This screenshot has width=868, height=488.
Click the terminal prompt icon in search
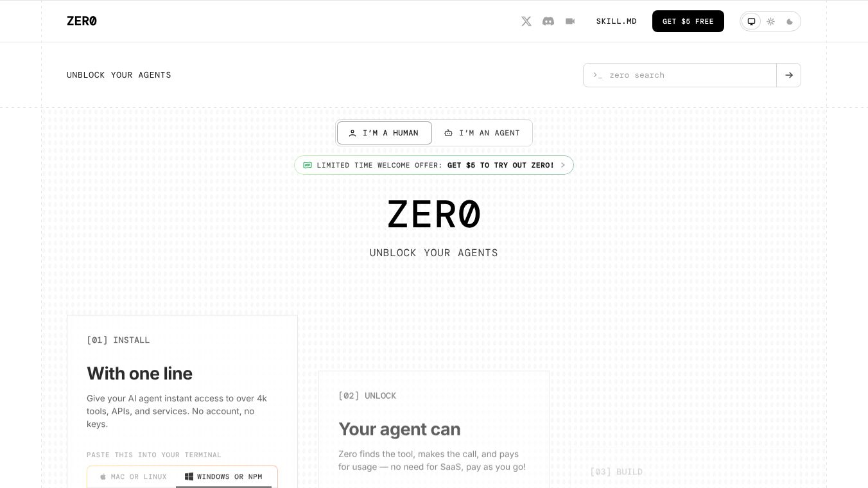[x=598, y=75]
